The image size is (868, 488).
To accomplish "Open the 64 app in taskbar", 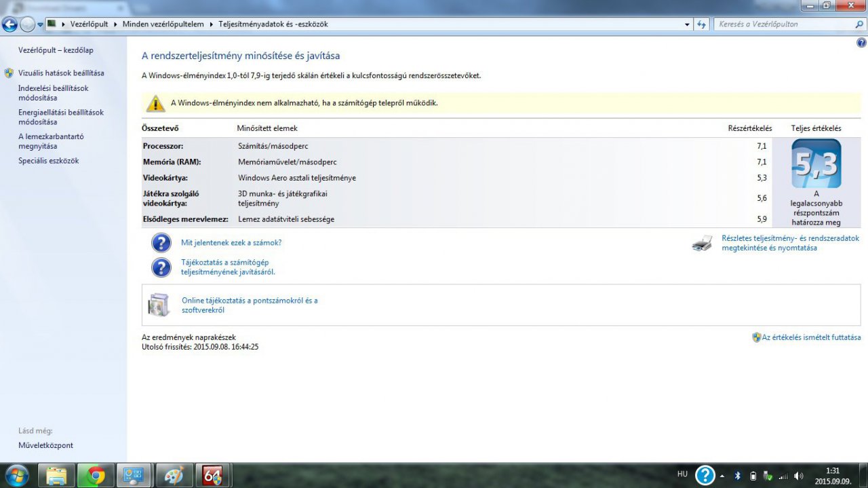I will click(213, 476).
